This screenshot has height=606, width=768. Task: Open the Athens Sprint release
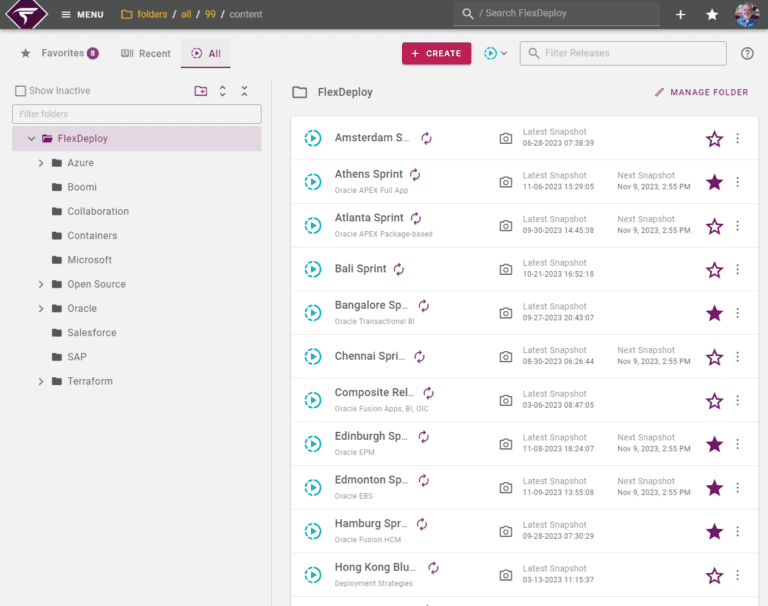pos(369,174)
